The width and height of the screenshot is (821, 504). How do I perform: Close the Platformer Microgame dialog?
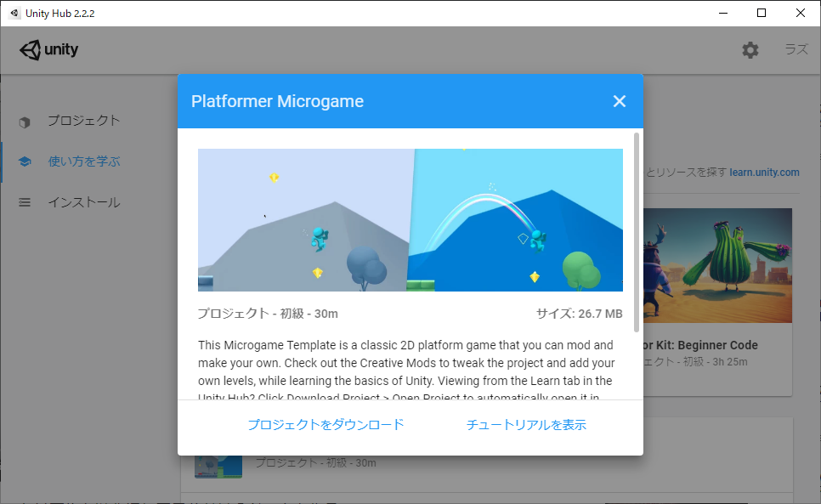(x=620, y=101)
